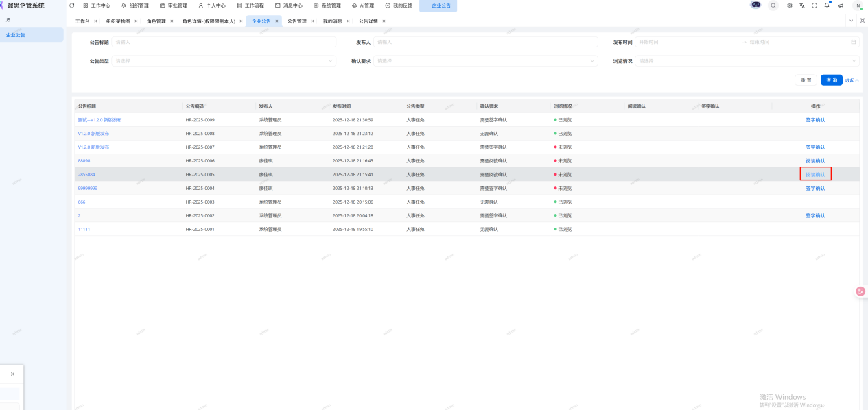This screenshot has width=868, height=410.
Task: Click 阅读确认 for announcement 2855884
Action: click(x=815, y=174)
